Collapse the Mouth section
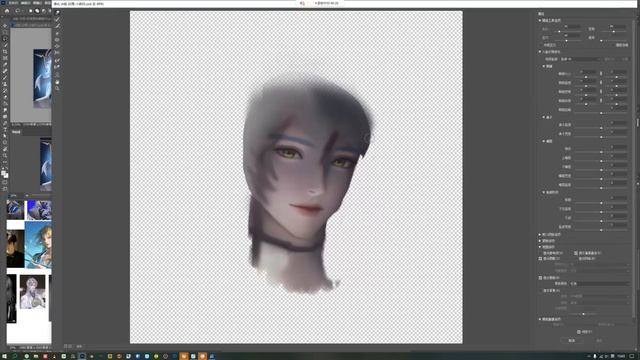 point(544,141)
